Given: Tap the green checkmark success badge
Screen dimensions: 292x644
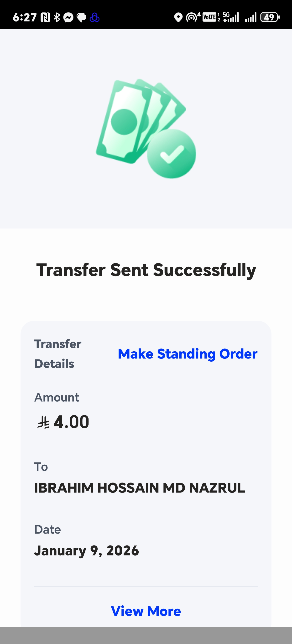Looking at the screenshot, I should click(171, 154).
